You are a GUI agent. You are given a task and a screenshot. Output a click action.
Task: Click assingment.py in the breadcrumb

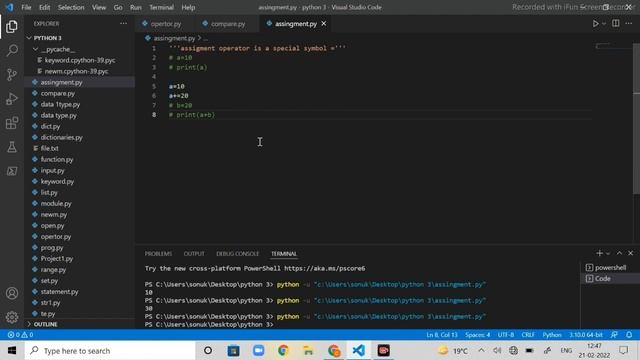coord(174,38)
